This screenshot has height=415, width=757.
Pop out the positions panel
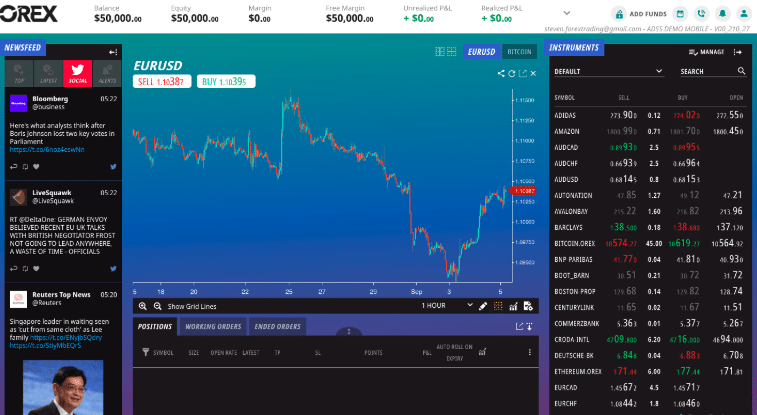pyautogui.click(x=519, y=327)
